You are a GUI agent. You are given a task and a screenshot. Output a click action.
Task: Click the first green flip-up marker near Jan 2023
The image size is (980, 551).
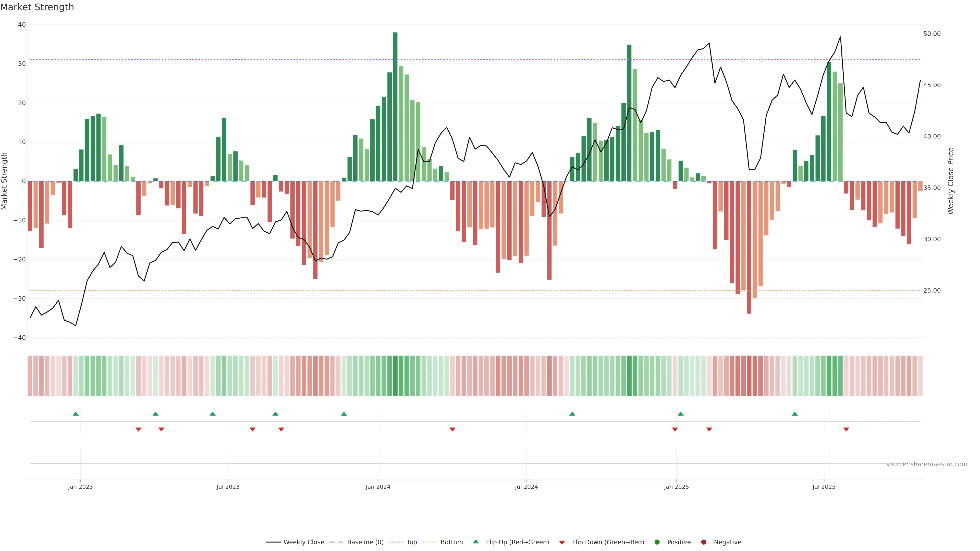(76, 414)
